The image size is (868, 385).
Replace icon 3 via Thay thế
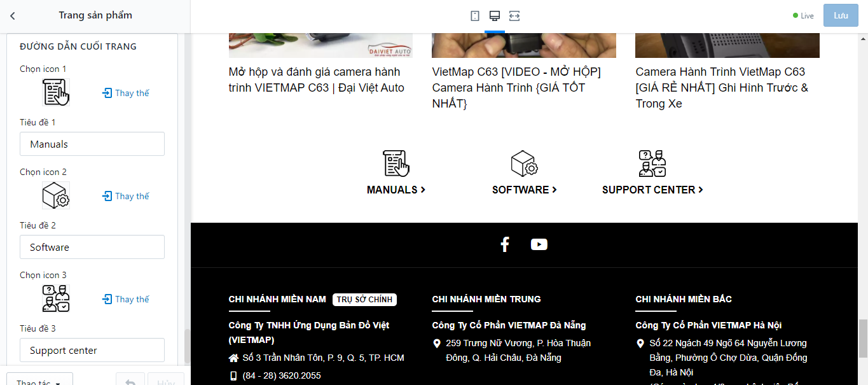[x=125, y=299]
